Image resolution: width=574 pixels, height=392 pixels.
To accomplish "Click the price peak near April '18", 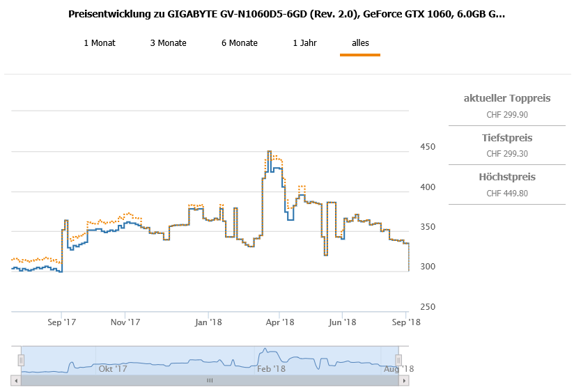I will pos(269,151).
